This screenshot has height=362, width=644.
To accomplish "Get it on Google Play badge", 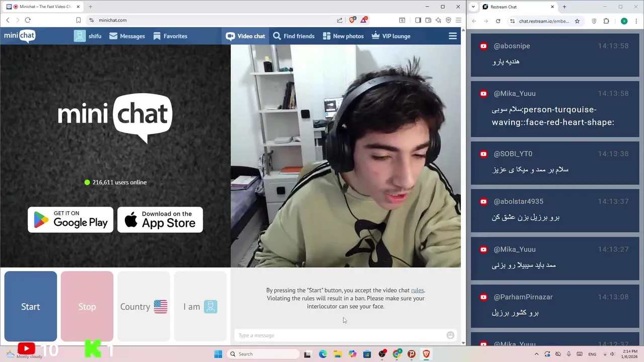I will click(70, 220).
